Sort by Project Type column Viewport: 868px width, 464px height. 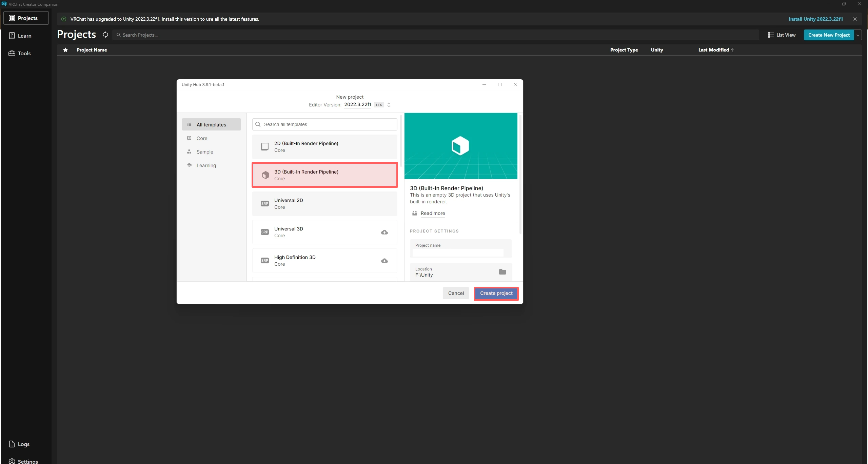click(624, 50)
